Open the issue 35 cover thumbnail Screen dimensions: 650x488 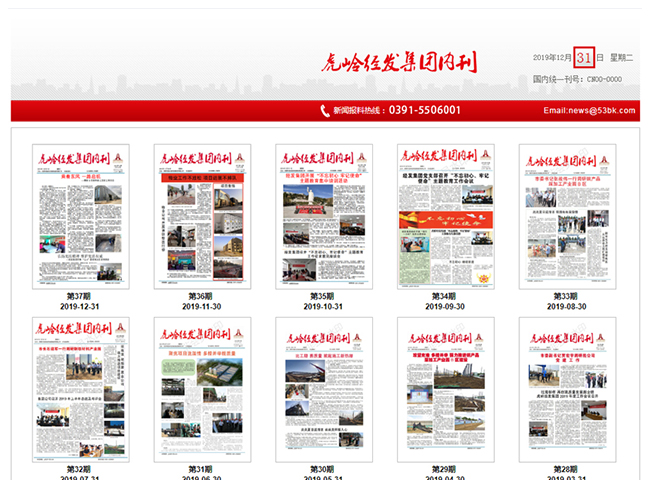324,217
